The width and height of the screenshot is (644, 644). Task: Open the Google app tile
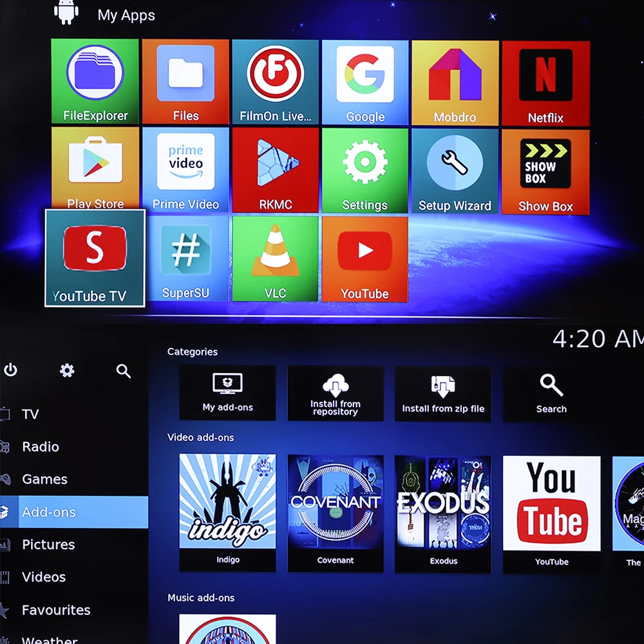coord(365,82)
